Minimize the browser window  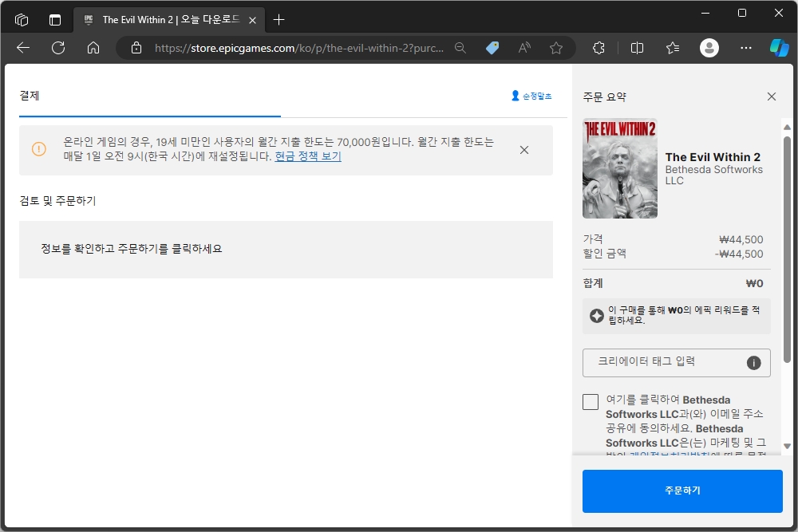coord(705,14)
